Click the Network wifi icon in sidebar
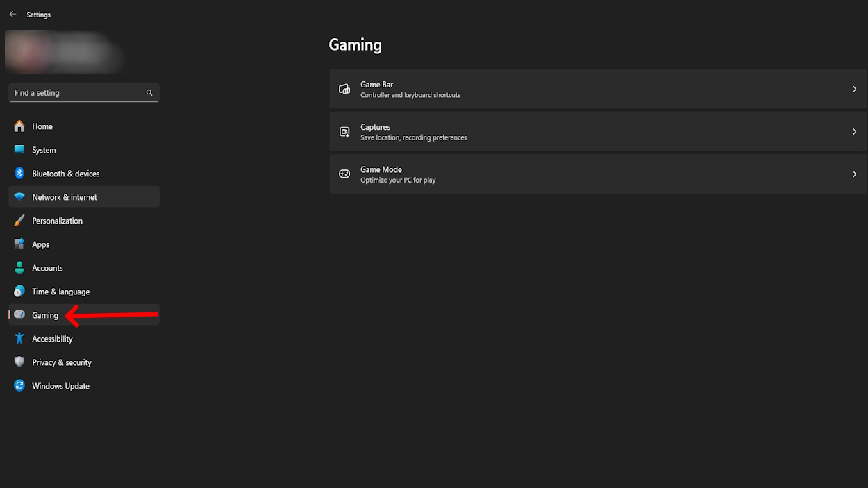Viewport: 868px width, 488px height. tap(19, 197)
